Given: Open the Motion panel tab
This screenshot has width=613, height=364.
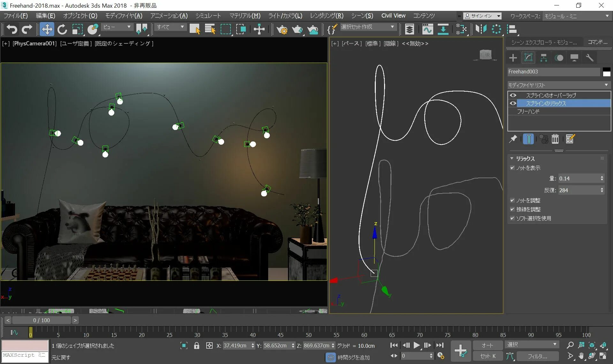Looking at the screenshot, I should (x=559, y=58).
